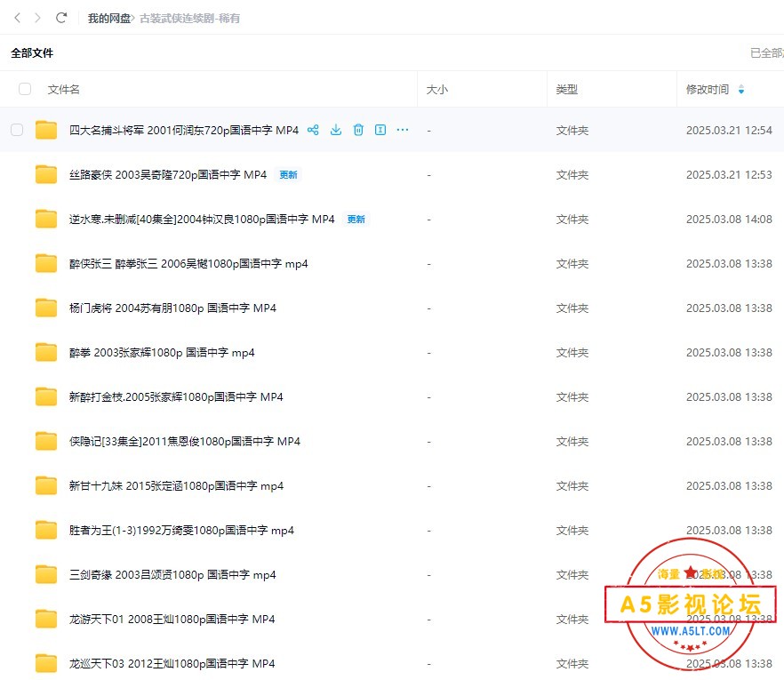The width and height of the screenshot is (784, 680).
Task: Rename the 四大名捕斗将军 folder
Action: pyautogui.click(x=380, y=130)
